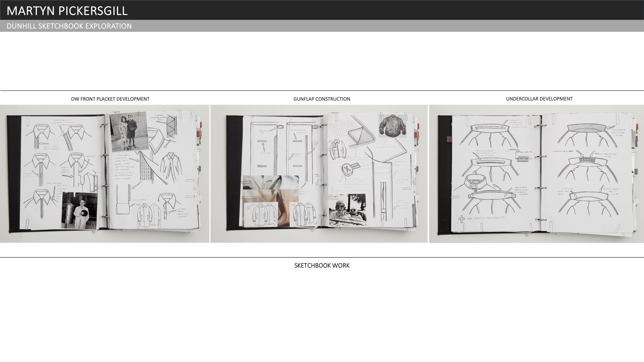
Task: Click the buttoned collar stand sketch
Action: click(475, 182)
